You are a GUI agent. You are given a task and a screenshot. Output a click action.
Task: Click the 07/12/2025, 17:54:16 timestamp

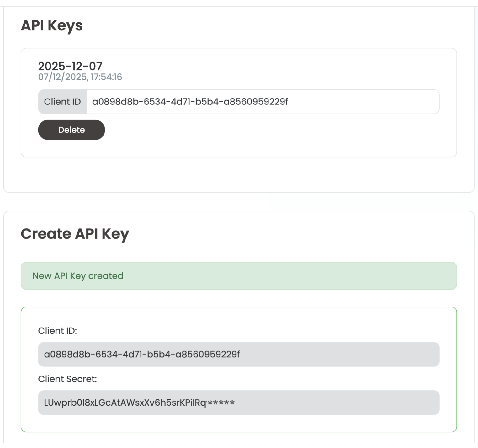(x=80, y=77)
